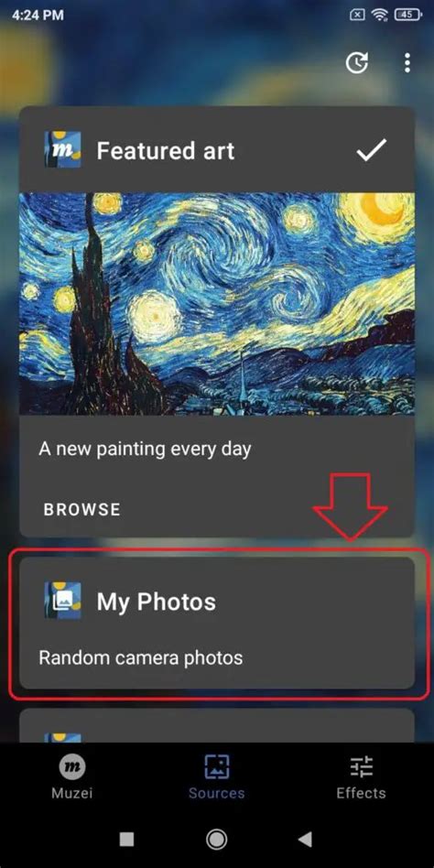Switch to the Muzei tab label
The height and width of the screenshot is (868, 434).
click(72, 793)
